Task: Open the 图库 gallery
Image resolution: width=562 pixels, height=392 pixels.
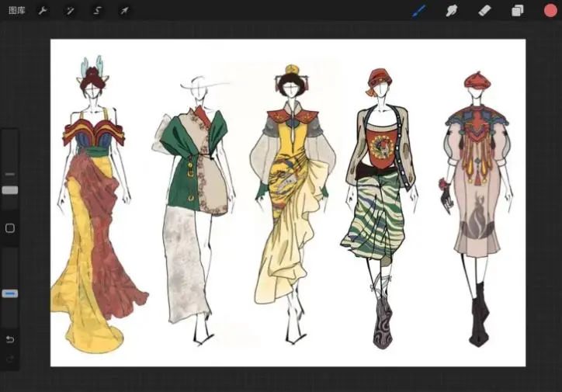Action: pyautogui.click(x=17, y=11)
